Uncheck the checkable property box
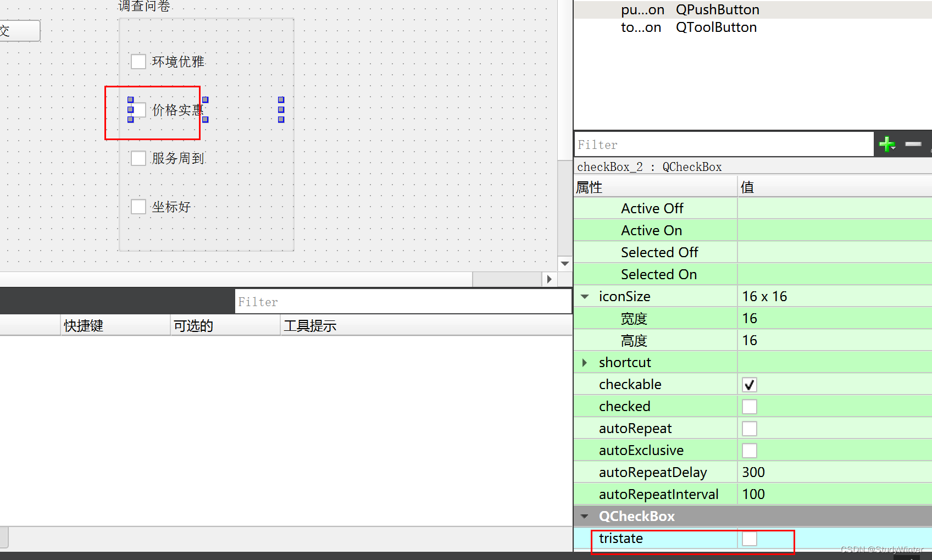The height and width of the screenshot is (560, 932). pyautogui.click(x=750, y=385)
